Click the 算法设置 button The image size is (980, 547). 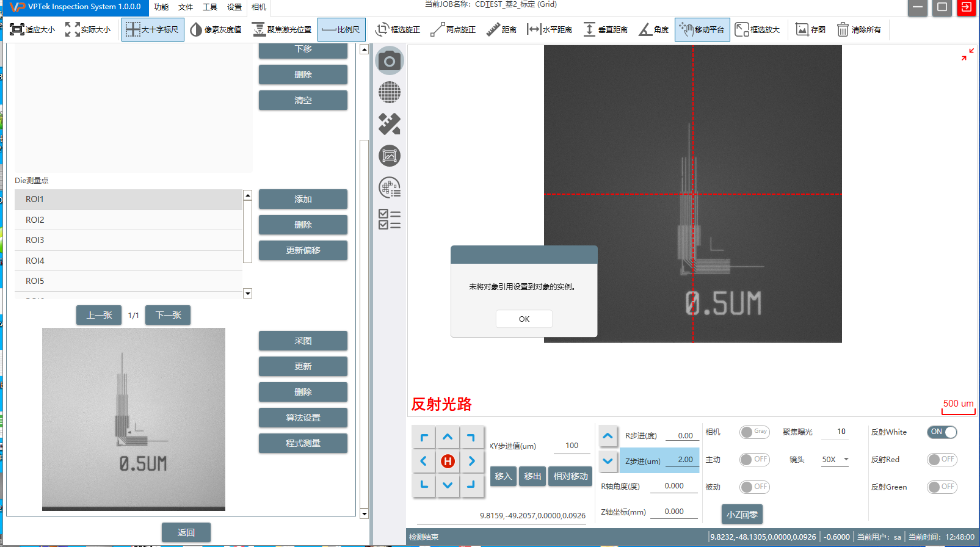303,418
